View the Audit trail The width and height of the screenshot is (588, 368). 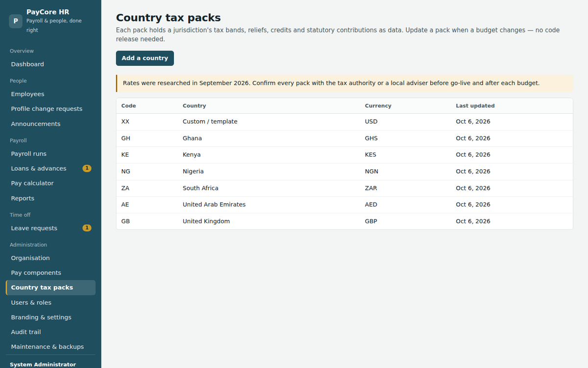click(x=50, y=332)
